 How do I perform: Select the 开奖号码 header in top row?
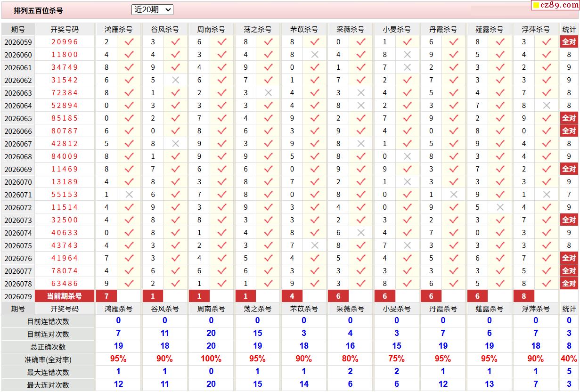point(65,29)
